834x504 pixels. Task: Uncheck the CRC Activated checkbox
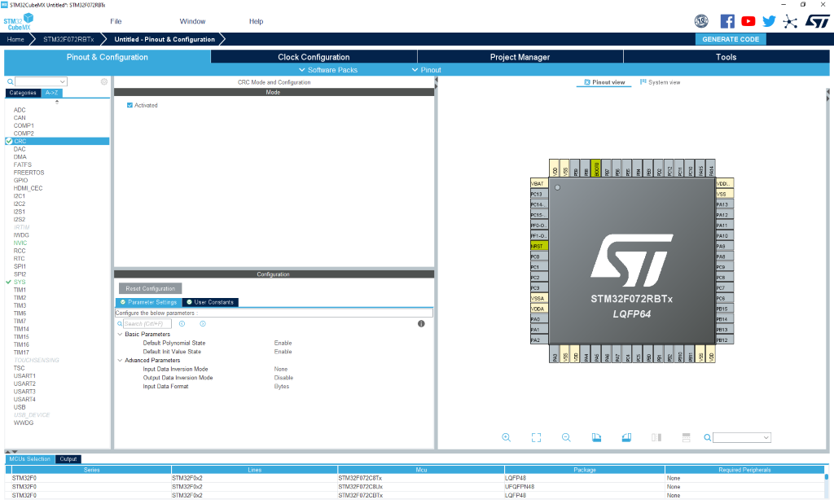coord(129,105)
